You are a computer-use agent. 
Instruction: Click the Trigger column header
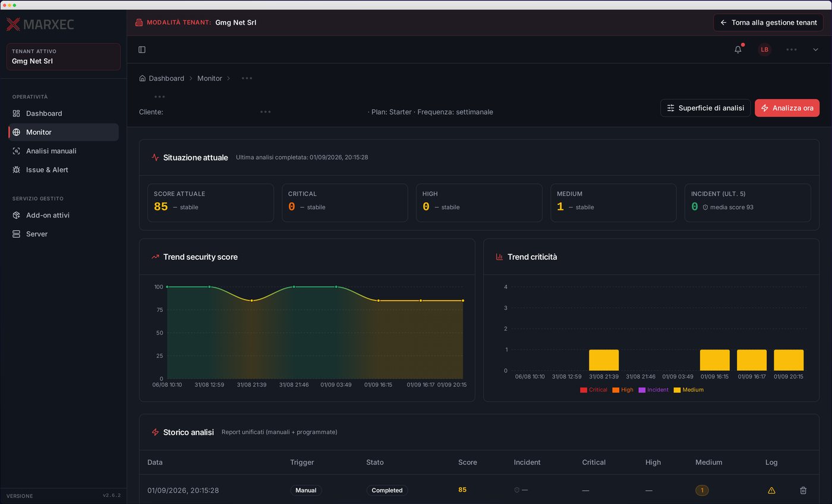pos(302,462)
